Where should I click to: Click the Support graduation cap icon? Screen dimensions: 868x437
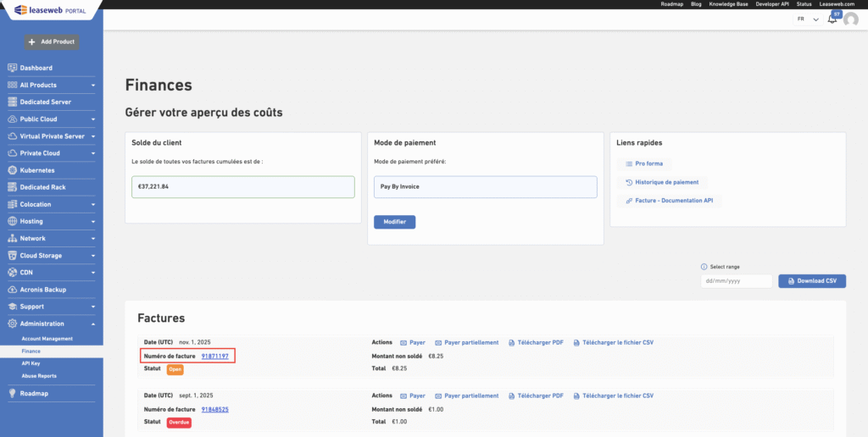12,307
